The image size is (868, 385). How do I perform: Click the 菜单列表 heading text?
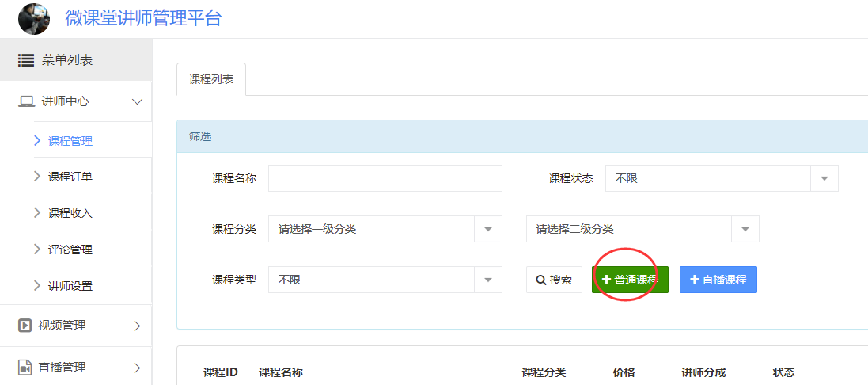tap(67, 60)
